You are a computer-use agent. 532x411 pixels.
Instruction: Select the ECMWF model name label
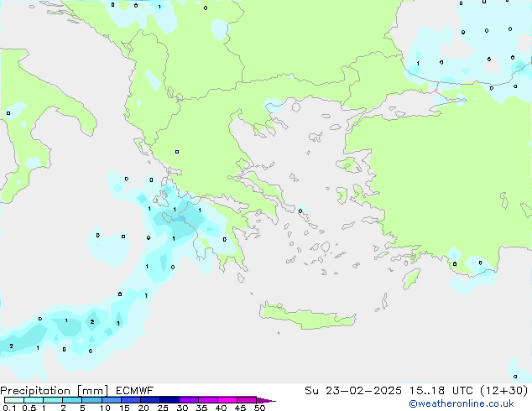pos(135,391)
